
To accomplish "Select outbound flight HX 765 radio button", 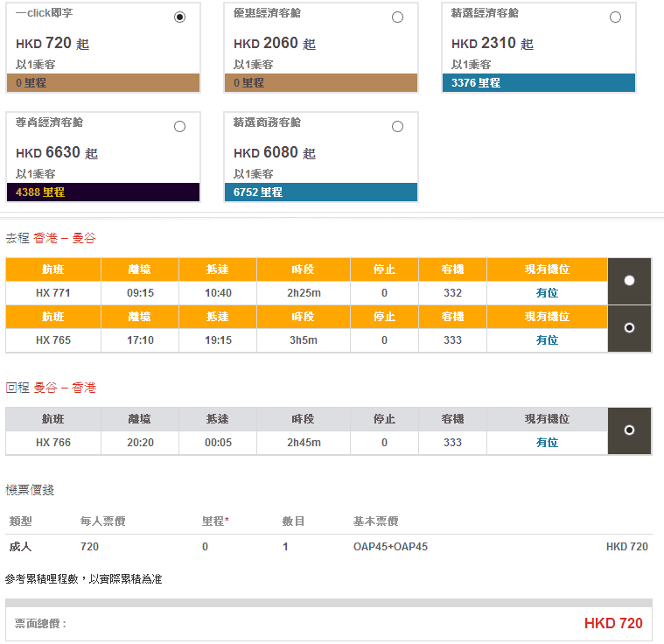I will (629, 328).
